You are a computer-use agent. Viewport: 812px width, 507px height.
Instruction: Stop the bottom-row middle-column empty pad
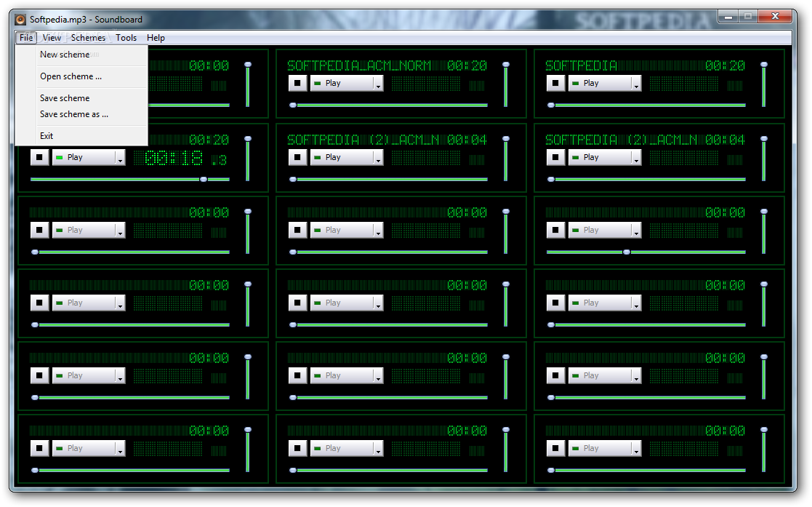(298, 448)
